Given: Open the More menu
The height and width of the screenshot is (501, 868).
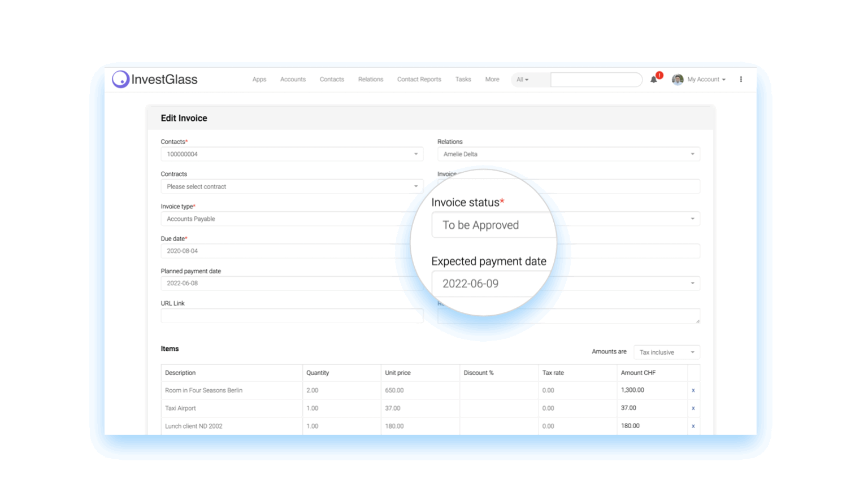Looking at the screenshot, I should pyautogui.click(x=492, y=80).
